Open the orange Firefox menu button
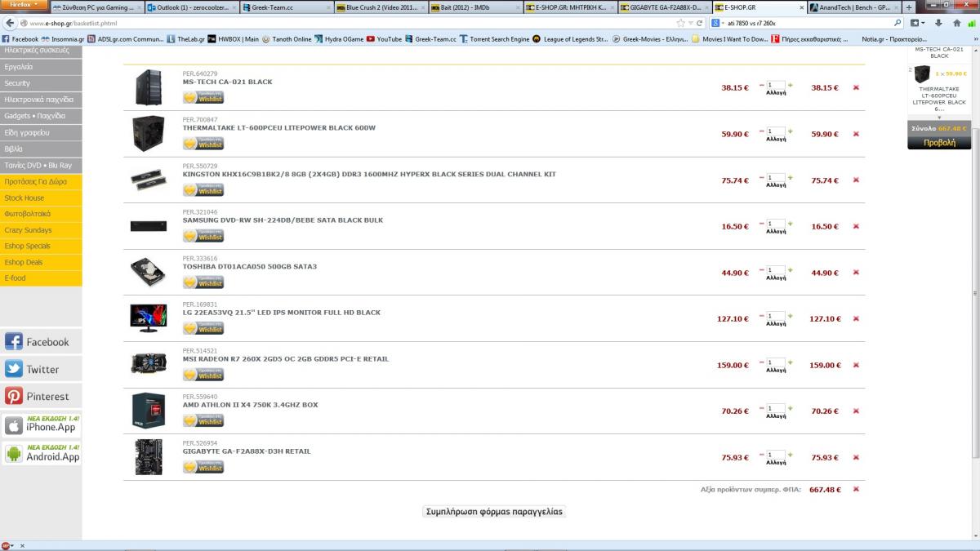 tap(24, 5)
